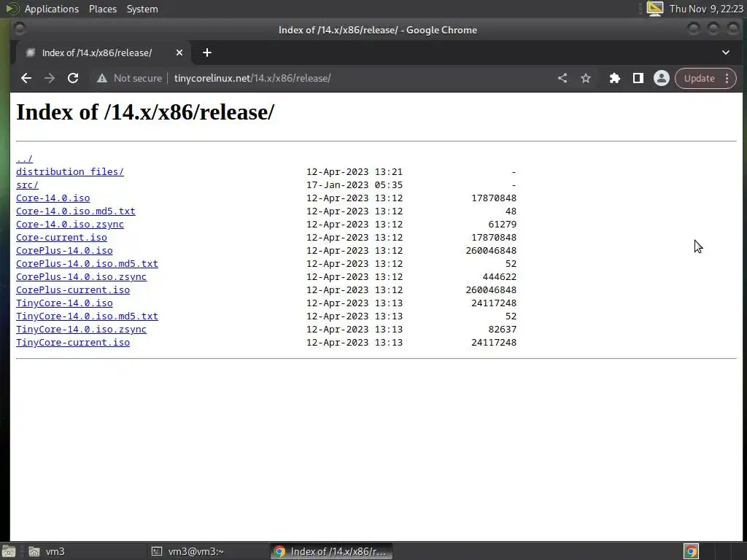Select the size 61279 of Core-14.0.iso.zsync
The width and height of the screenshot is (747, 560).
(x=503, y=225)
